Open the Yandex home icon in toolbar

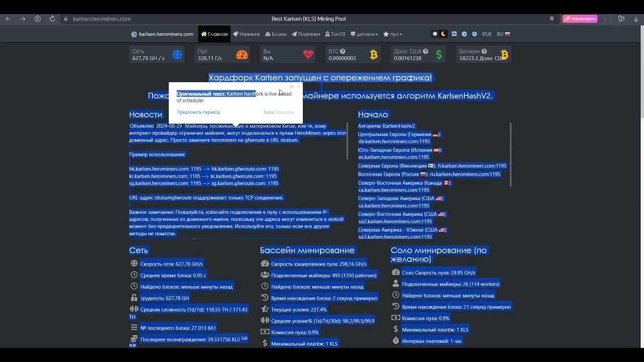tap(38, 19)
